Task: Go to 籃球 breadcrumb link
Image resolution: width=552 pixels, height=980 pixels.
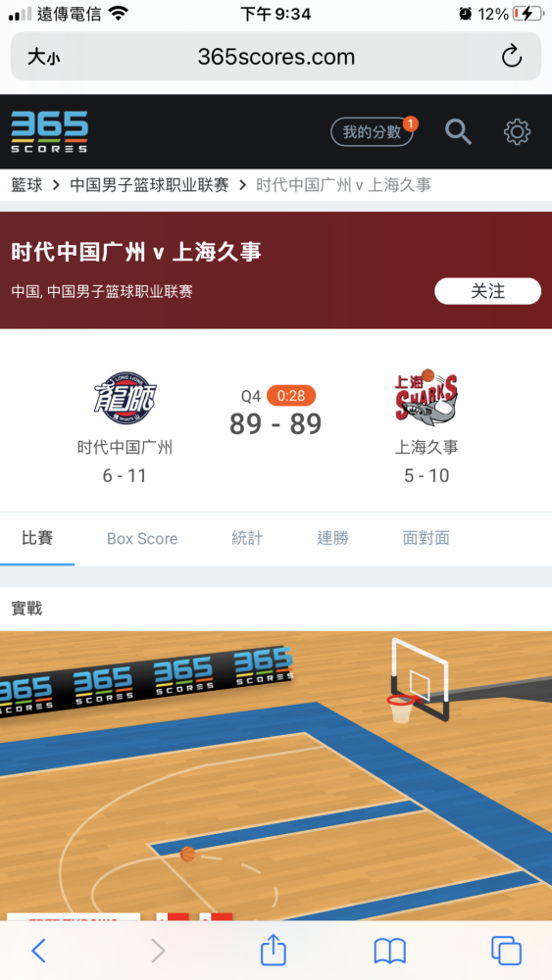Action: (26, 185)
